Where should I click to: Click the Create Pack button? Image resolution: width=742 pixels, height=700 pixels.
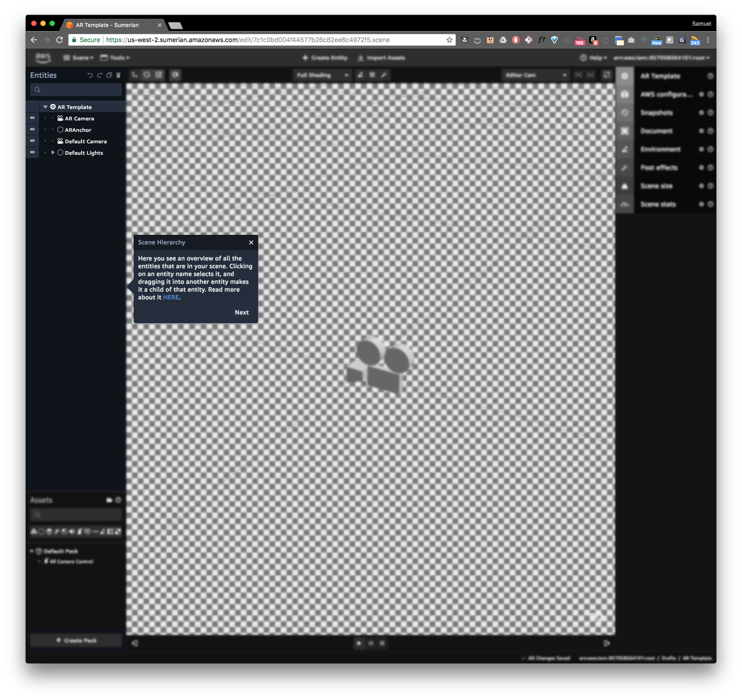point(76,640)
